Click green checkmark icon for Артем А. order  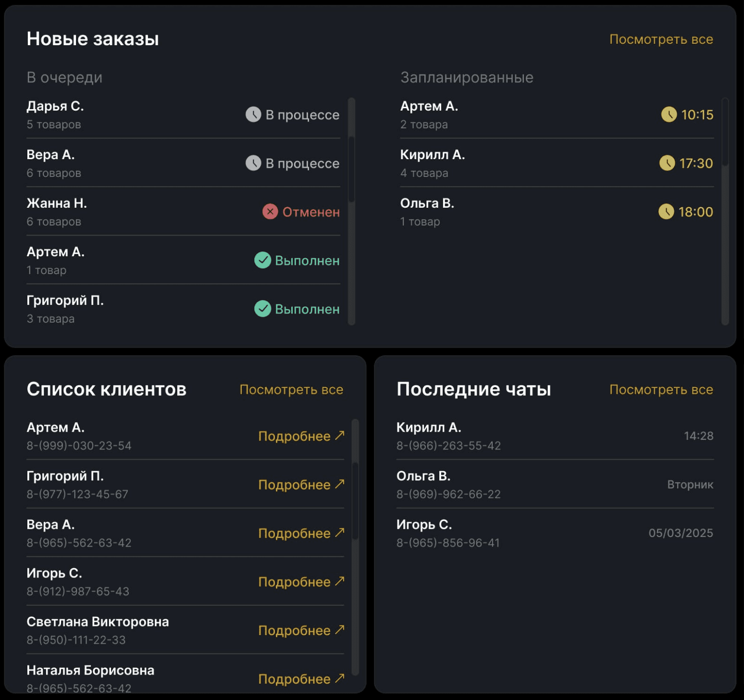[262, 260]
